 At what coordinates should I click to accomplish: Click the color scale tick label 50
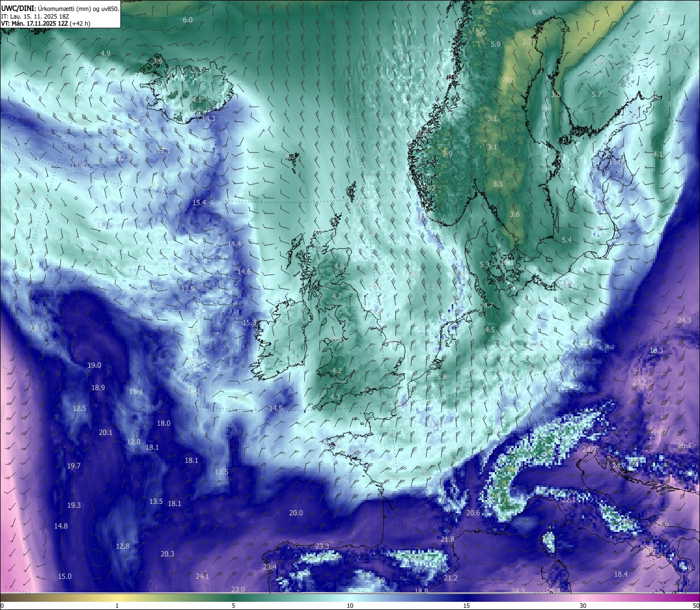pos(696,606)
